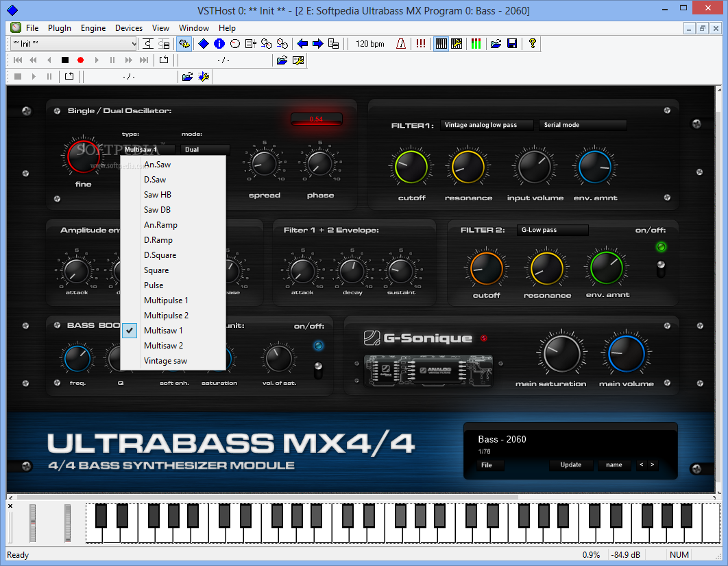The image size is (728, 566).
Task: Click the preset Update button
Action: [x=570, y=464]
